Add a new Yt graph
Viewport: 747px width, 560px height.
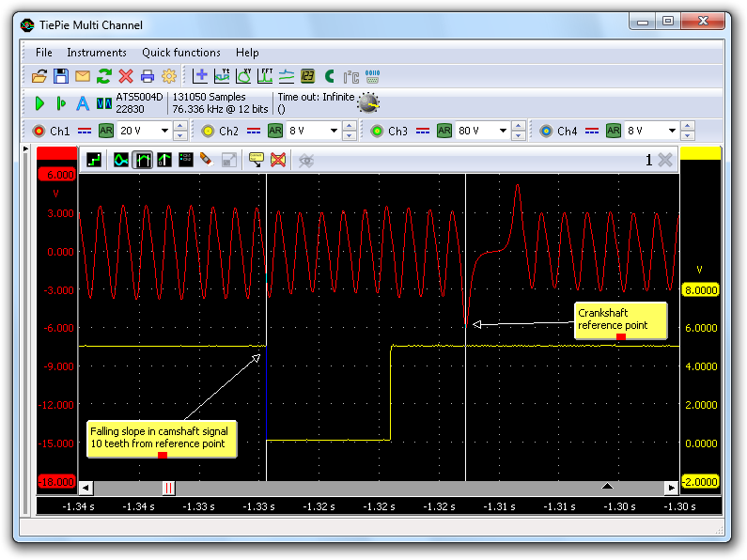(x=222, y=76)
